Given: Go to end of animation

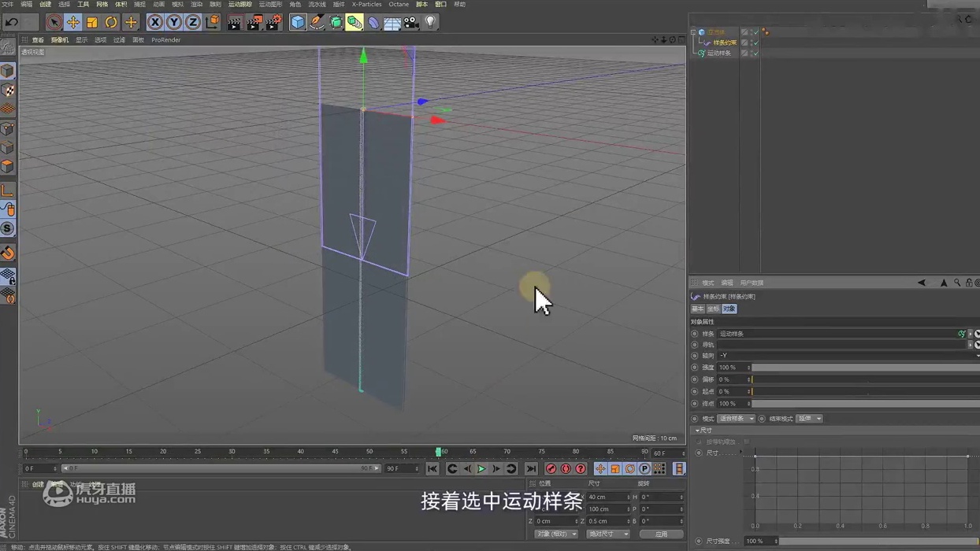Looking at the screenshot, I should tap(531, 469).
